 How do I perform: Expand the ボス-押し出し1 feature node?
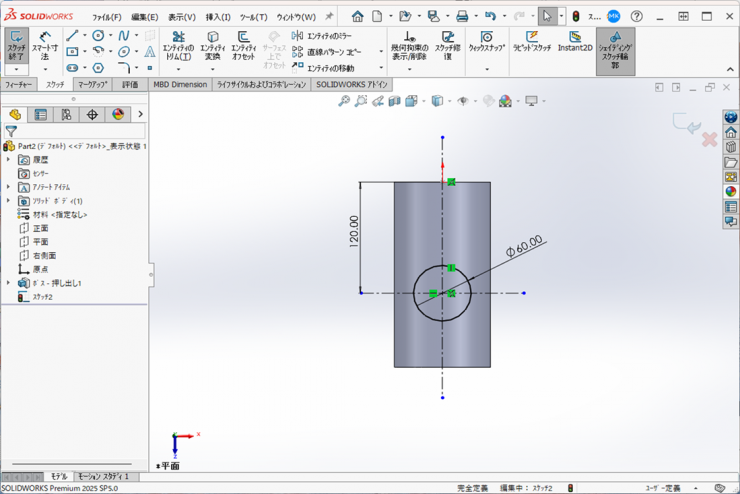pyautogui.click(x=8, y=283)
